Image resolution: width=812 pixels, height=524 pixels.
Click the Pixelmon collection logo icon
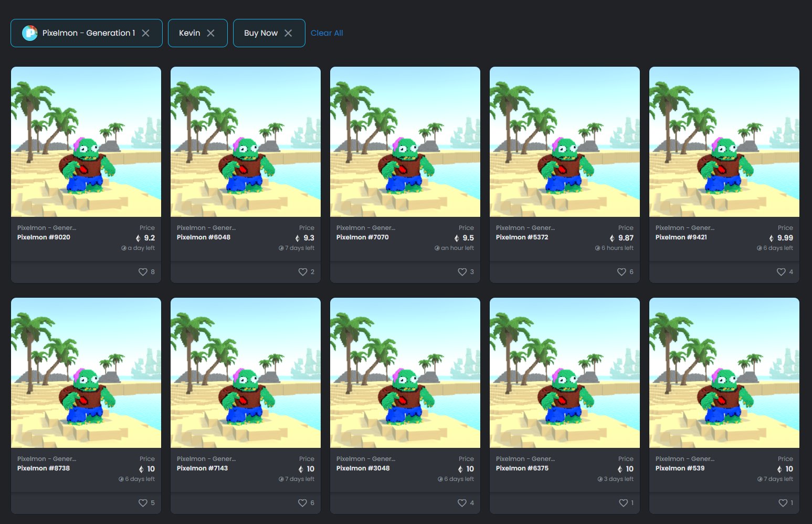click(30, 33)
